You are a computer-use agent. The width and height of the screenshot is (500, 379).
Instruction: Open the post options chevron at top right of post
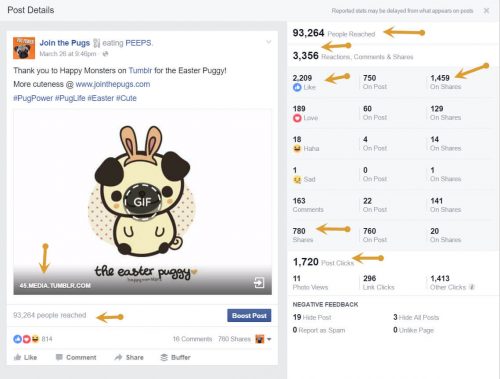pyautogui.click(x=269, y=42)
